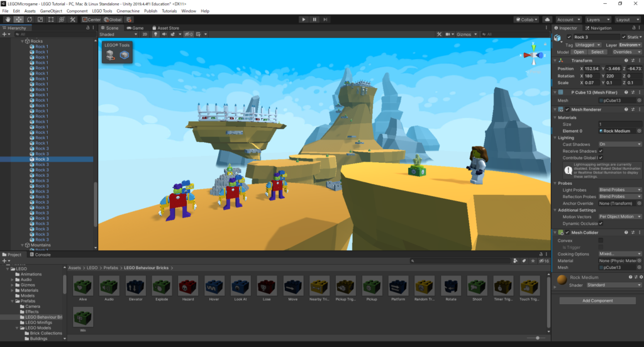Toggle Mesh Renderer enabled checkbox

pyautogui.click(x=567, y=109)
